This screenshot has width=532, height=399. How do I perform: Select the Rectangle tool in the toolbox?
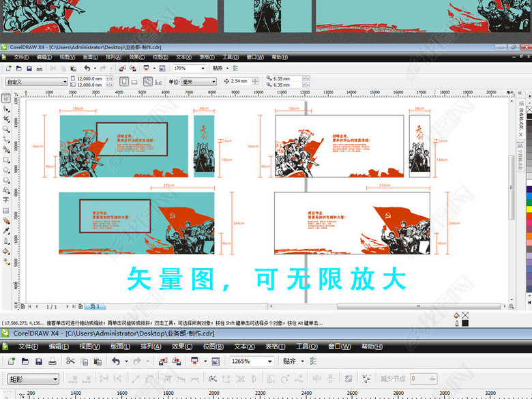(x=6, y=160)
